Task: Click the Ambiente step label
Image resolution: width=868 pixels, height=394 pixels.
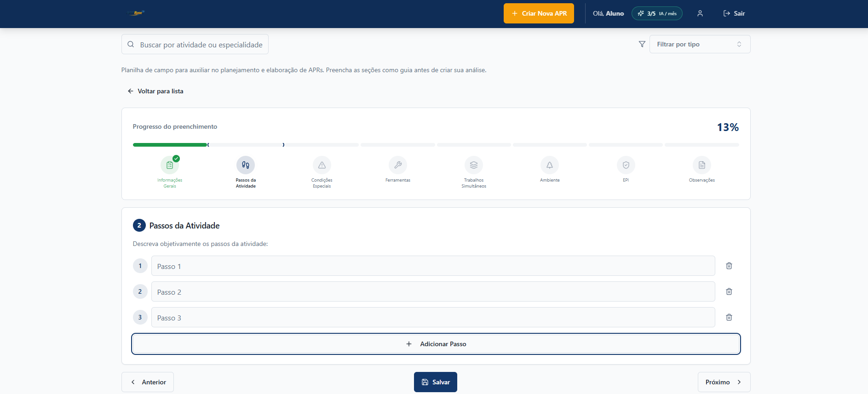Action: (x=550, y=180)
